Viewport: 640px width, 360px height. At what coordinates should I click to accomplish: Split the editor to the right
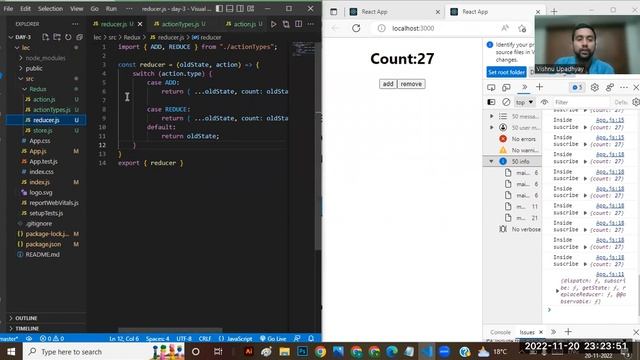299,24
